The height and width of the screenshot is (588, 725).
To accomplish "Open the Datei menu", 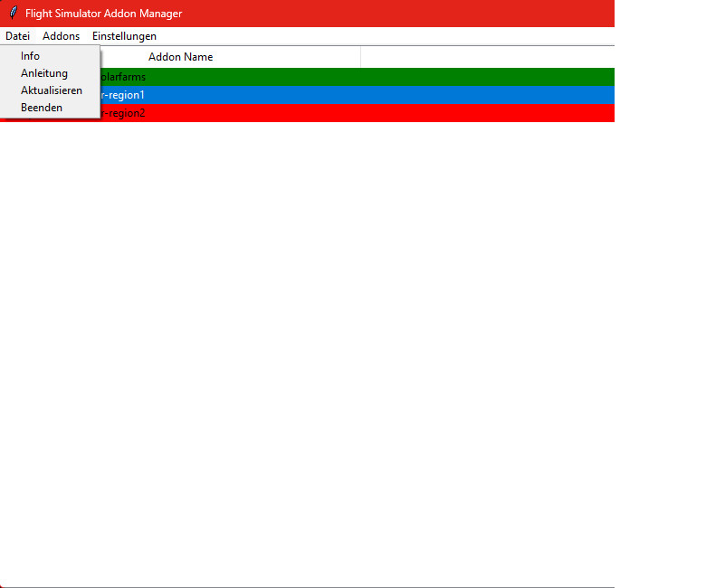I will [17, 36].
